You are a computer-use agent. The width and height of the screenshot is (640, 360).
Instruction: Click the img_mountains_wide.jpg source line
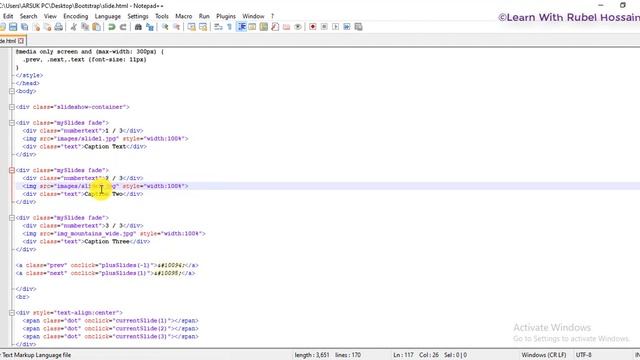pos(114,234)
